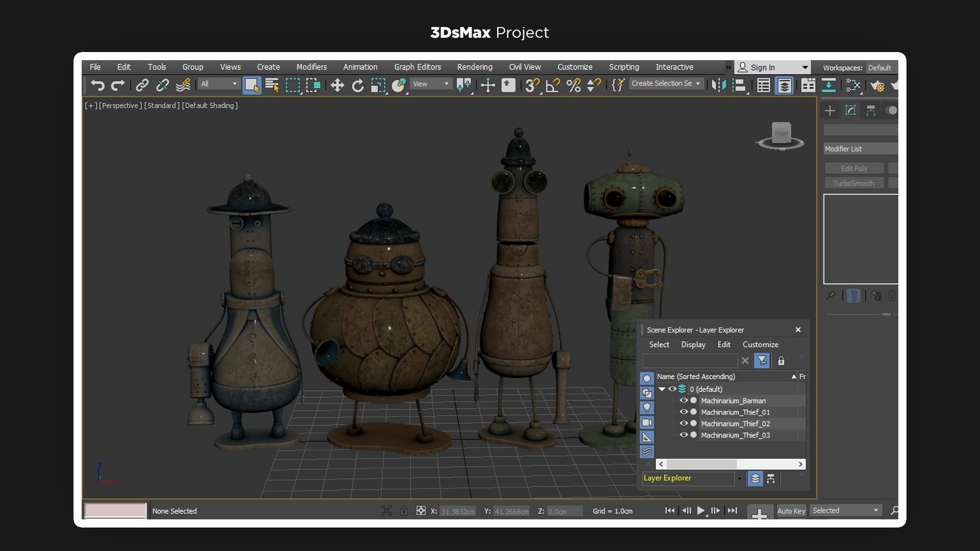Toggle Layer Explorer toolbar button
Image resolution: width=980 pixels, height=551 pixels.
point(784,85)
